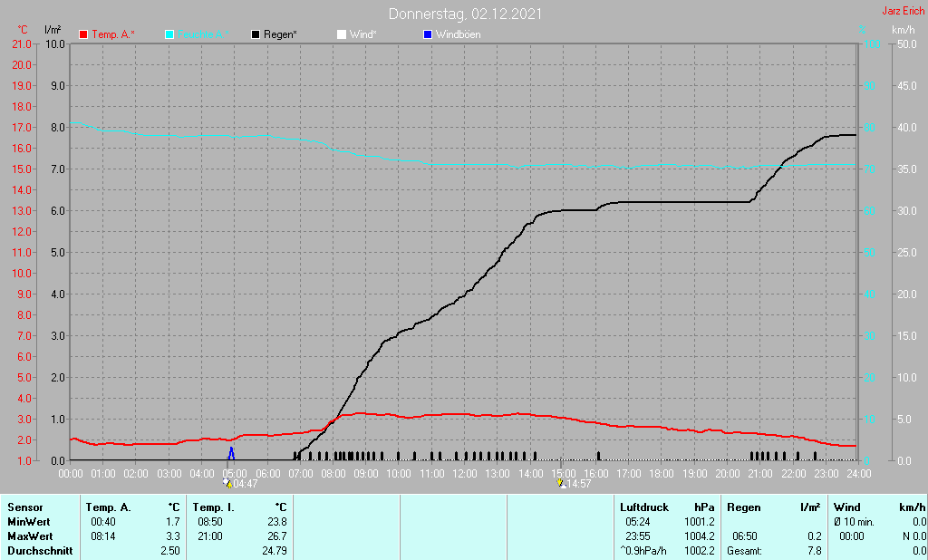Image resolution: width=928 pixels, height=560 pixels.
Task: Click the Temp. A. minimum time '00:40'
Action: point(103,522)
